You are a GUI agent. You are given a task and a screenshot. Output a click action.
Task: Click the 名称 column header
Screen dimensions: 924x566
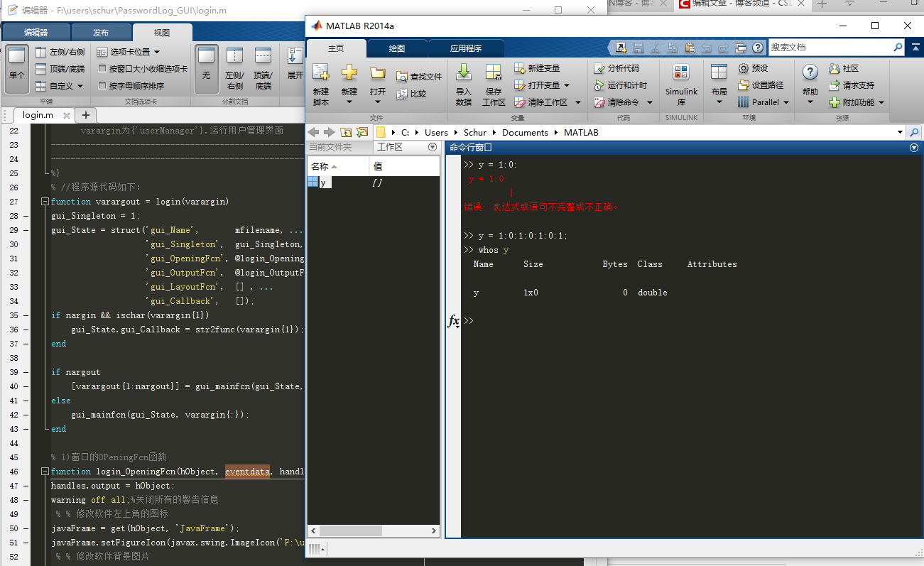click(338, 166)
